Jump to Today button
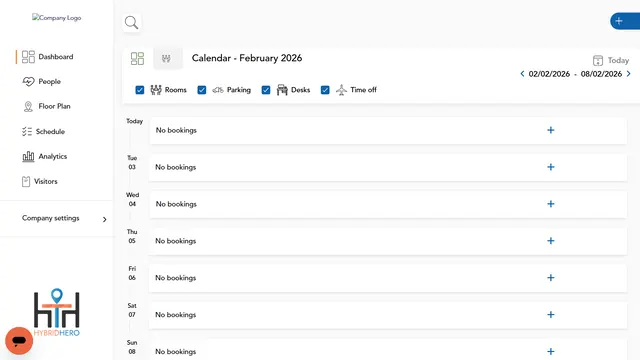The height and width of the screenshot is (360, 640). click(x=618, y=60)
